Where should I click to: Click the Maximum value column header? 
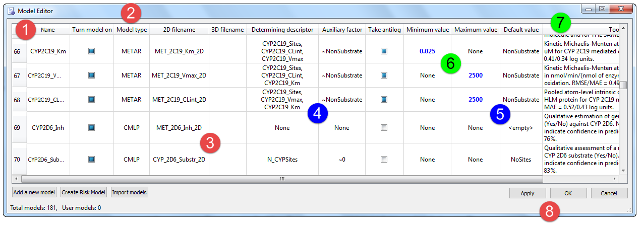point(476,30)
